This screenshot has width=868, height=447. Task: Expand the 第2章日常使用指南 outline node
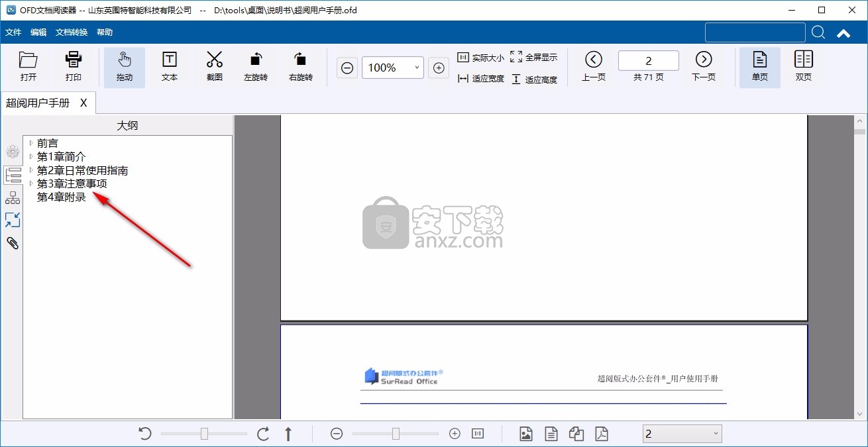point(30,170)
